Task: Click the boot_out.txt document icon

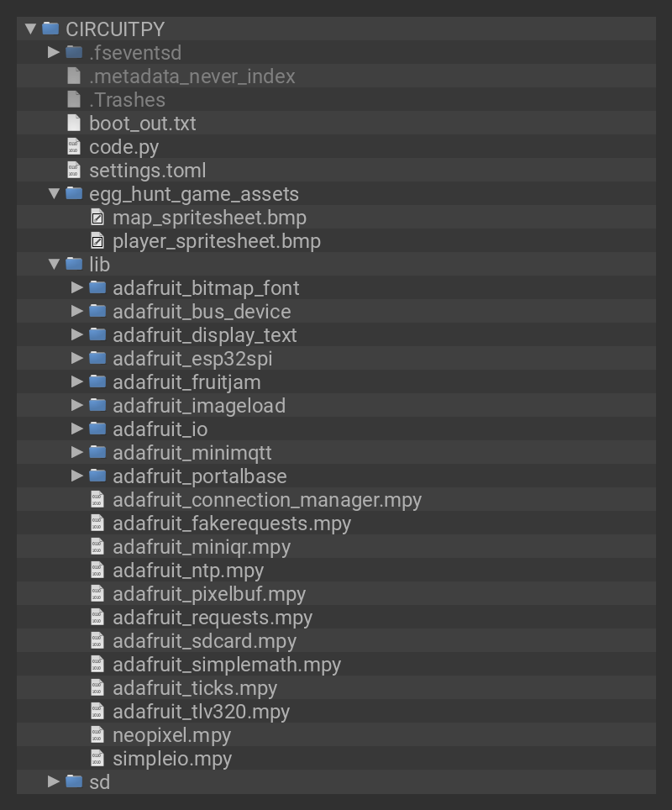Action: coord(74,124)
